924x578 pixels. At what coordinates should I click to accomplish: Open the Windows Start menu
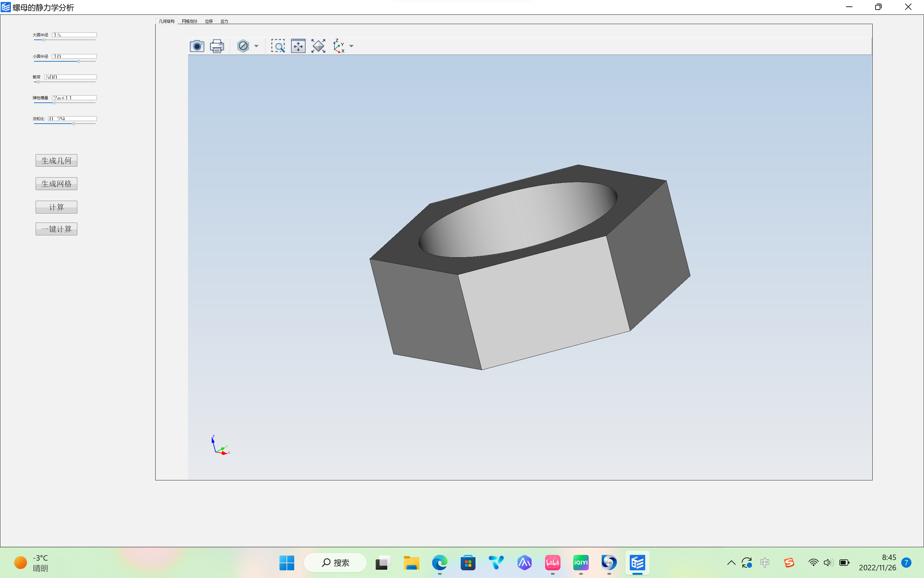287,563
